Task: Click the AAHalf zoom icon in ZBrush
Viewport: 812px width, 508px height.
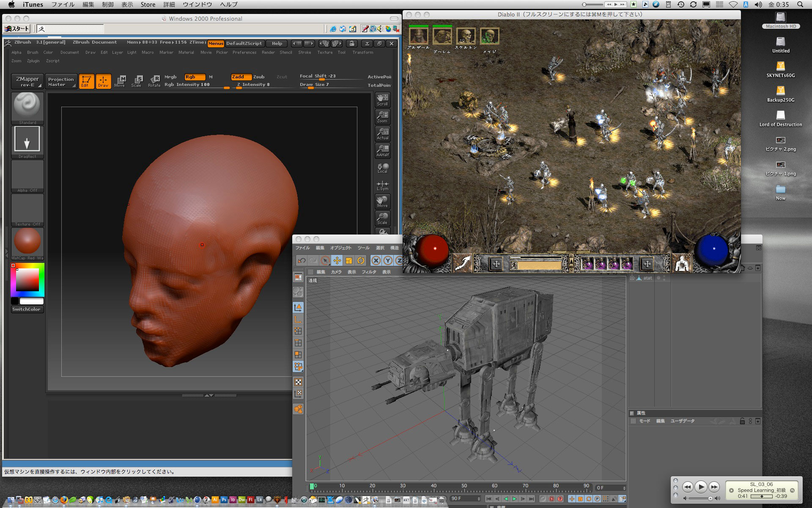Action: [x=382, y=151]
